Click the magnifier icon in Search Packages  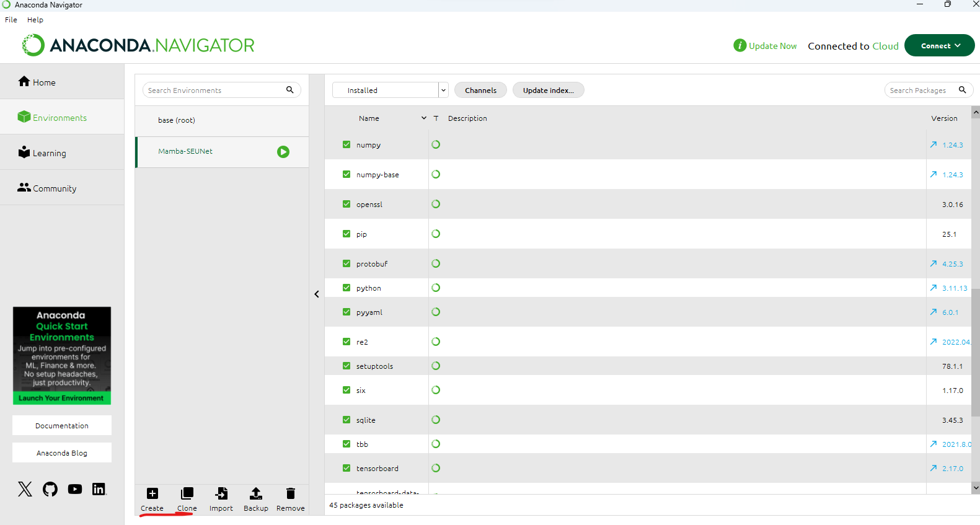coord(963,90)
